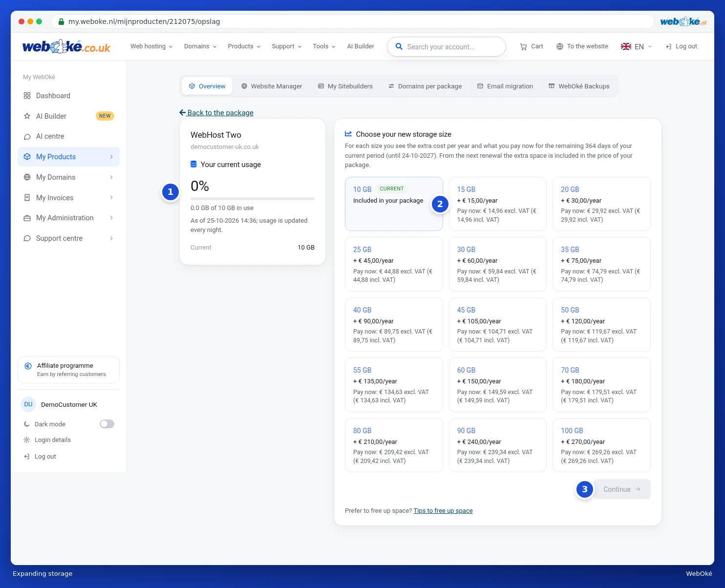Click the globe icon beside To the website
The width and height of the screenshot is (725, 588).
click(x=560, y=46)
